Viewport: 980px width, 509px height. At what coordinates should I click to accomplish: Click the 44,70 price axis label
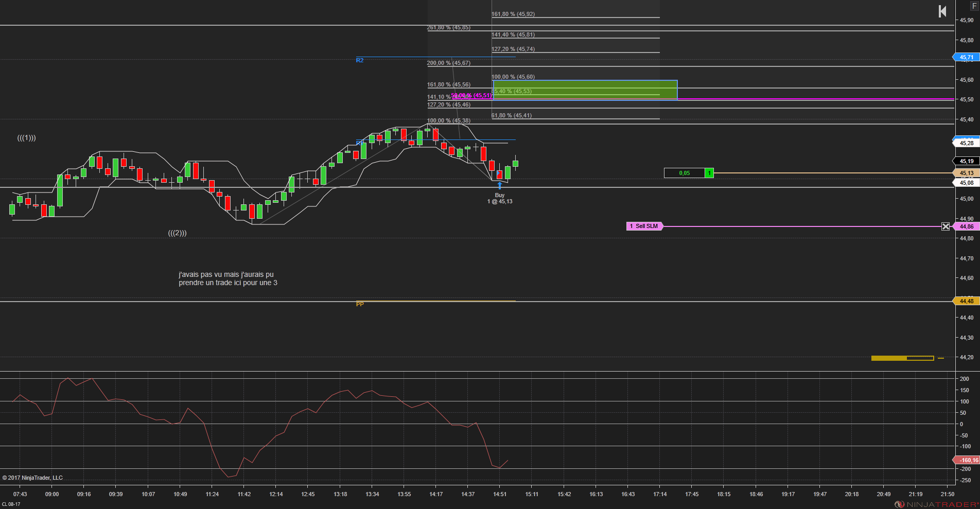967,258
